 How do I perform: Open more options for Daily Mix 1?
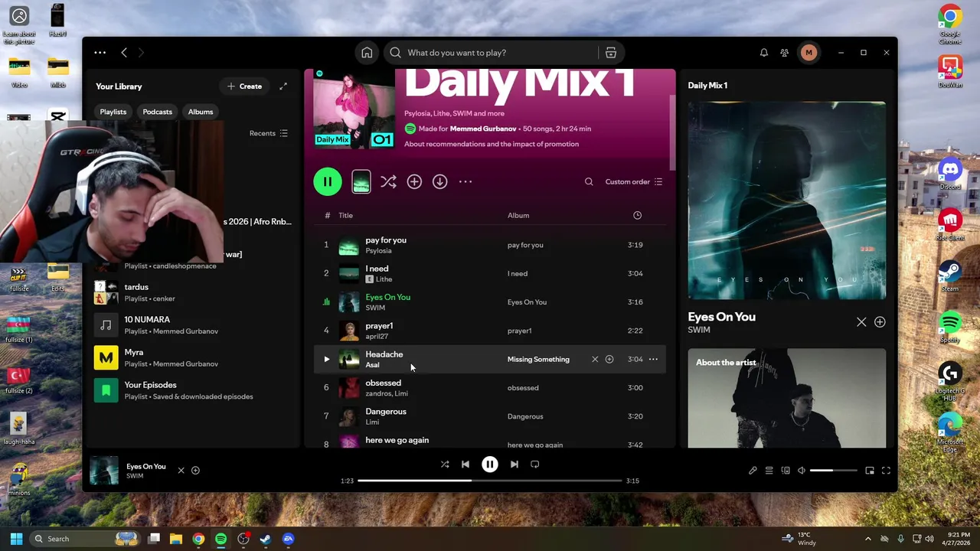[465, 181]
